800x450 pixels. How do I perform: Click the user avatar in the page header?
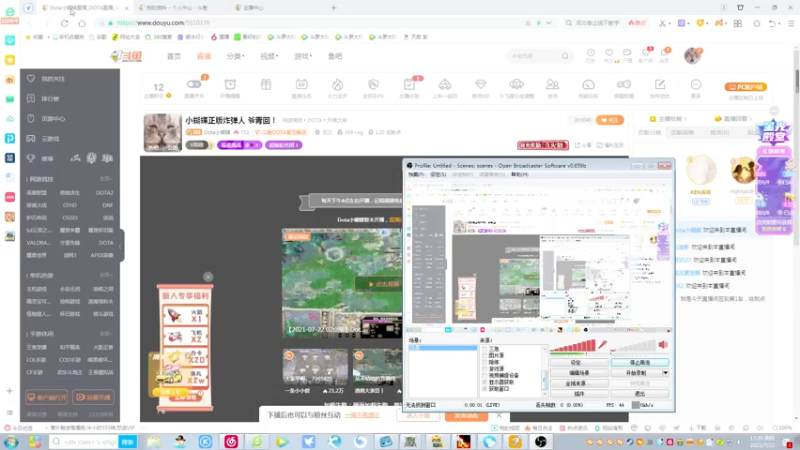point(692,56)
